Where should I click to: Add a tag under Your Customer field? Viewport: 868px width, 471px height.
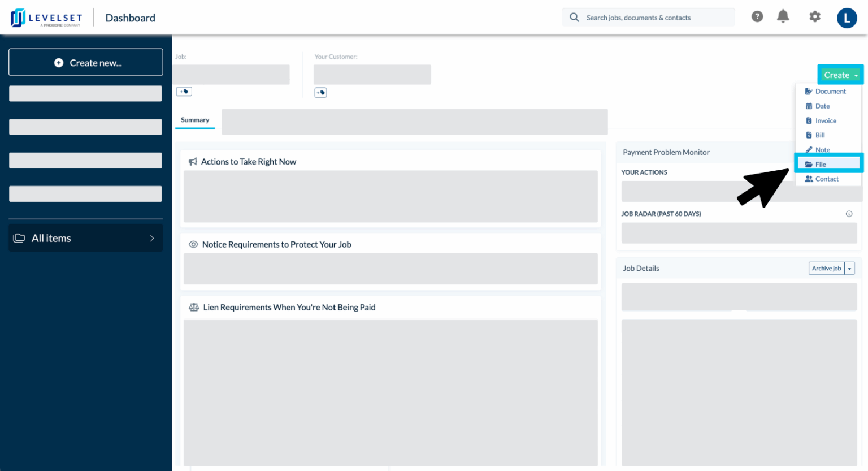(x=320, y=93)
